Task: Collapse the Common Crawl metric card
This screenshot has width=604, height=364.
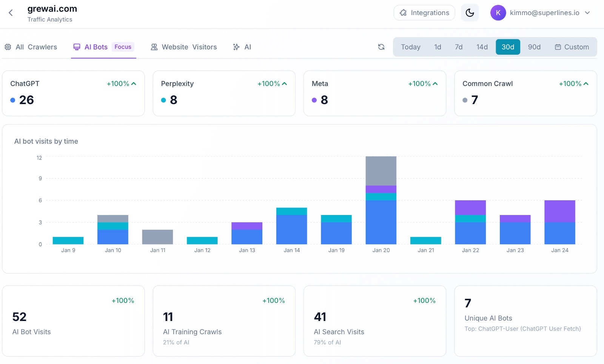Action: pos(586,84)
